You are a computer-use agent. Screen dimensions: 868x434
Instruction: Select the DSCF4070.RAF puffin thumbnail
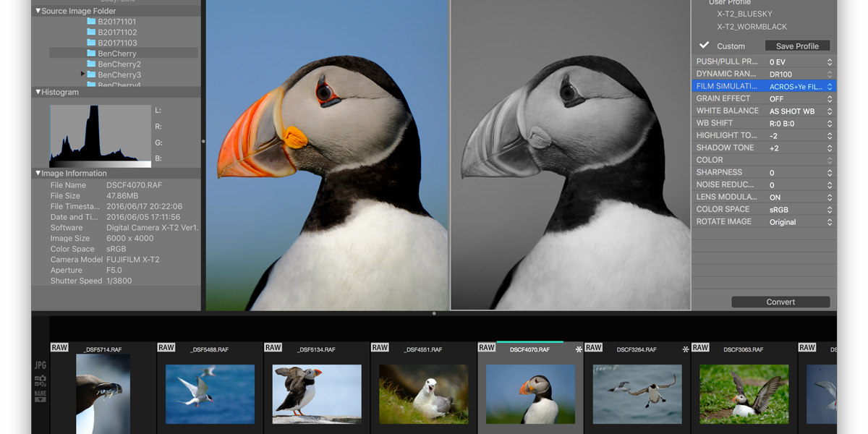click(x=530, y=394)
